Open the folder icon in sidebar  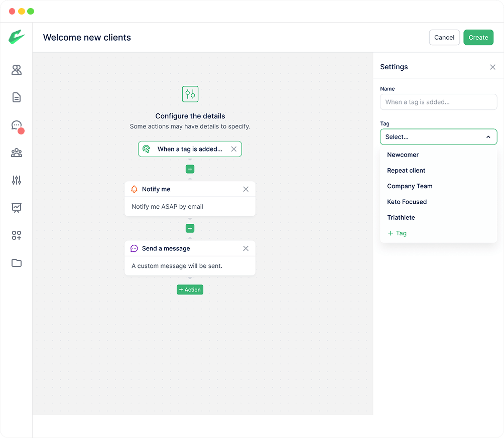[17, 263]
